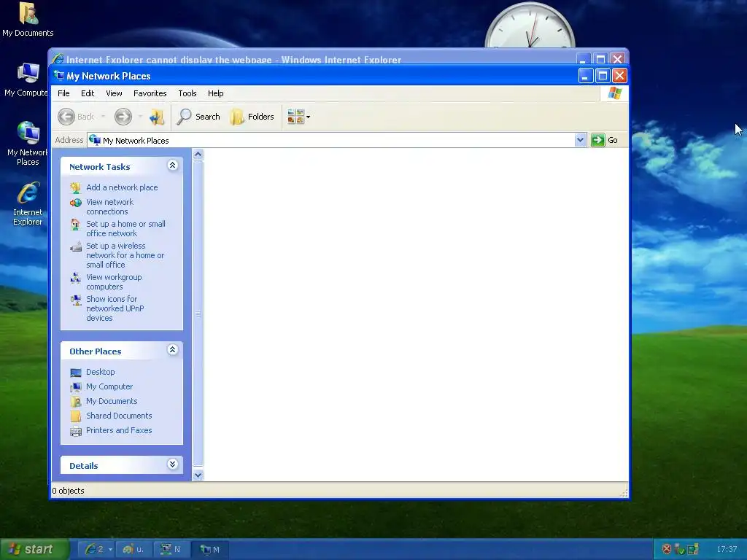The image size is (747, 560).
Task: Click View network connections link
Action: 109,206
